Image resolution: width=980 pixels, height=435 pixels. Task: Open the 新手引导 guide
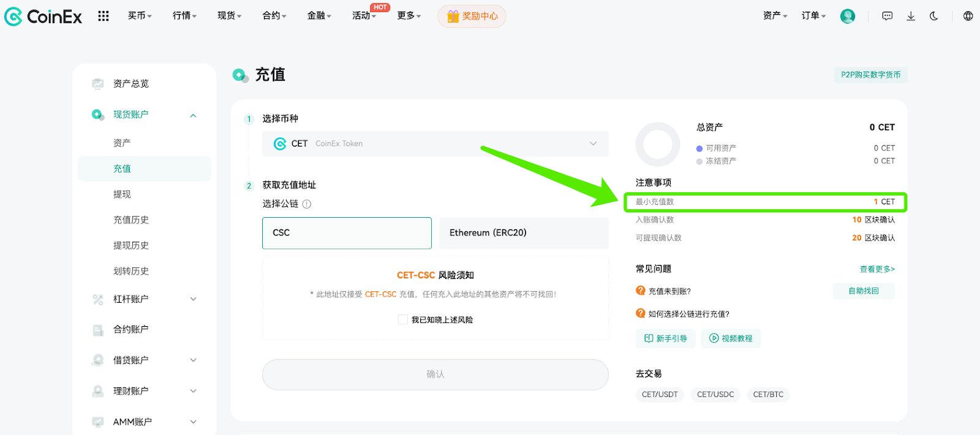tap(666, 338)
